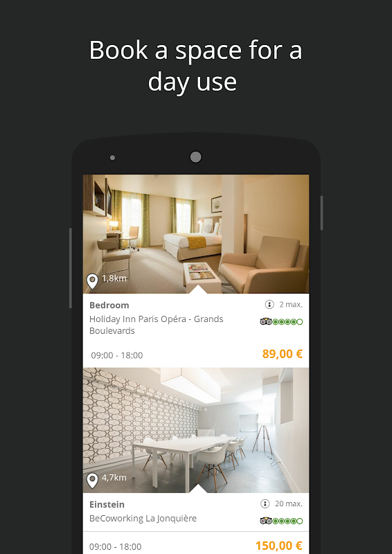The height and width of the screenshot is (554, 392).
Task: Select the Bedroom listing title
Action: click(109, 305)
